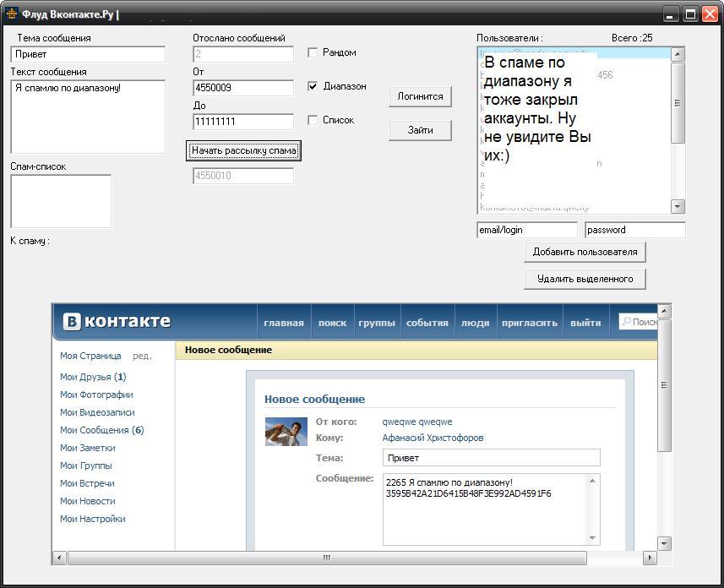This screenshot has width=724, height=588.
Task: Click the greyed field showing 4550010
Action: pos(243,176)
